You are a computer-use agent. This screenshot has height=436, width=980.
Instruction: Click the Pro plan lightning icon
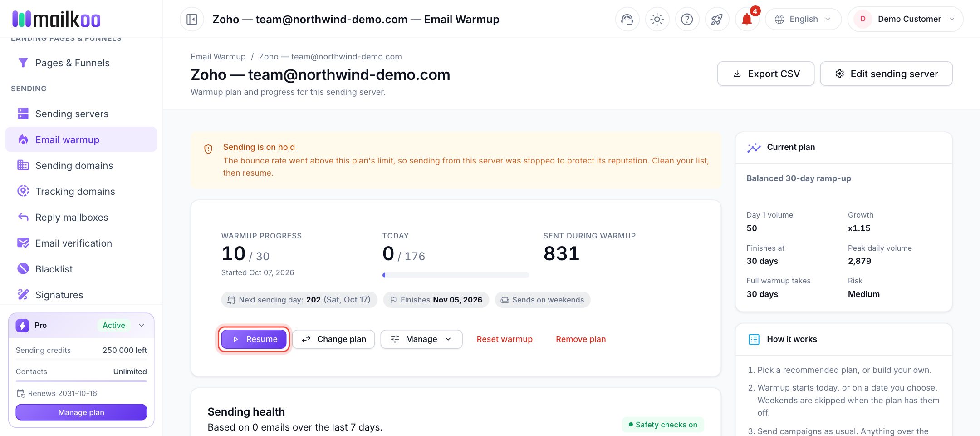pyautogui.click(x=23, y=325)
